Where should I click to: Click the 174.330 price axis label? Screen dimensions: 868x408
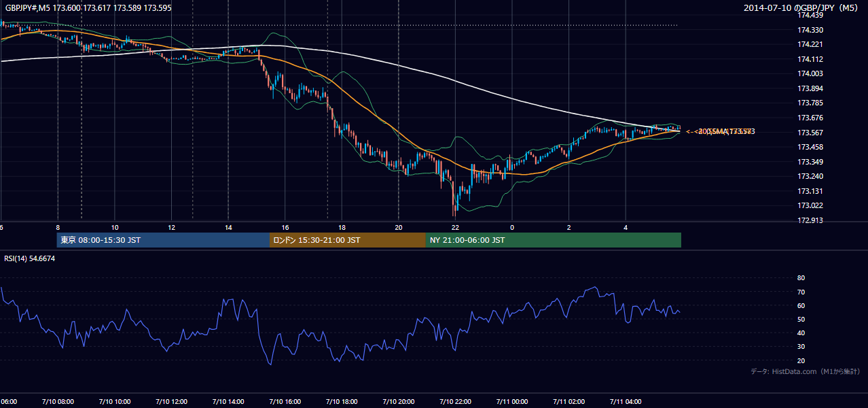coord(810,30)
